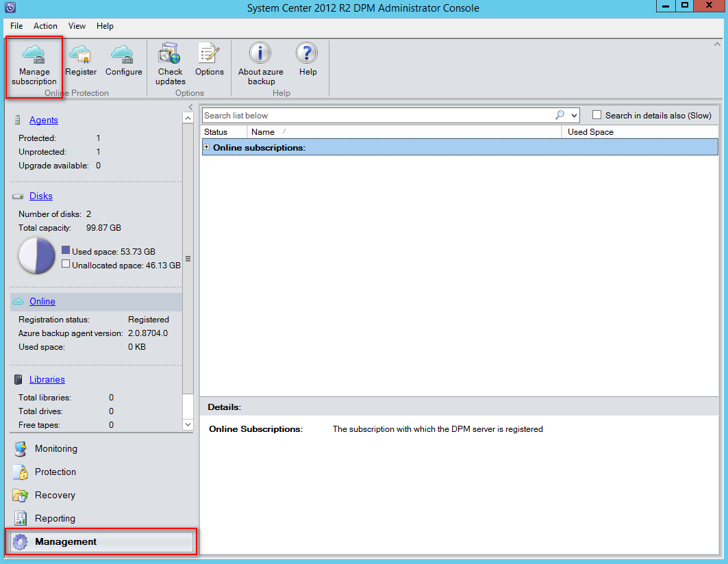This screenshot has width=728, height=564.
Task: Click the Register cloud icon
Action: pyautogui.click(x=80, y=55)
